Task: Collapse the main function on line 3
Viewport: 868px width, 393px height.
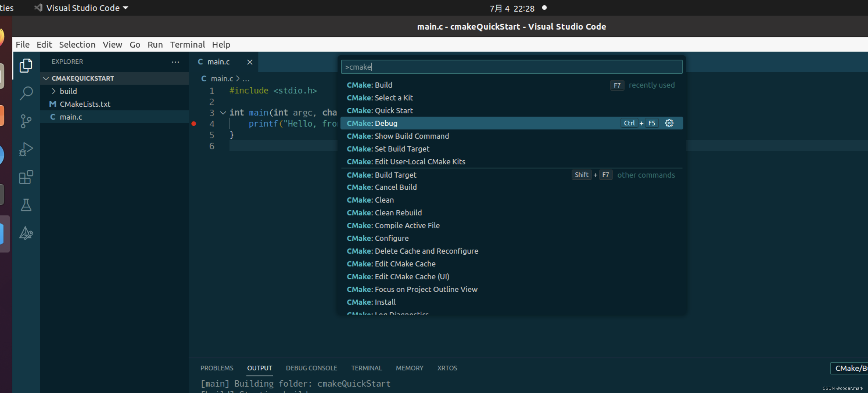Action: [223, 113]
